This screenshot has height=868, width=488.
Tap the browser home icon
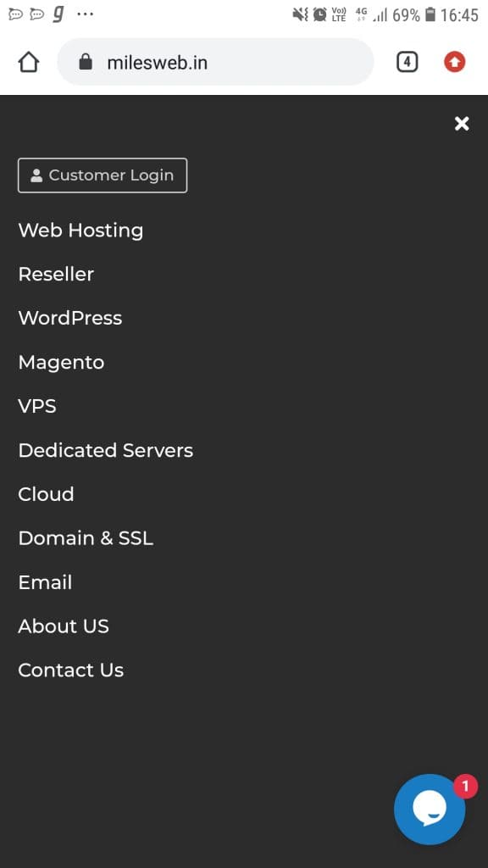(29, 62)
